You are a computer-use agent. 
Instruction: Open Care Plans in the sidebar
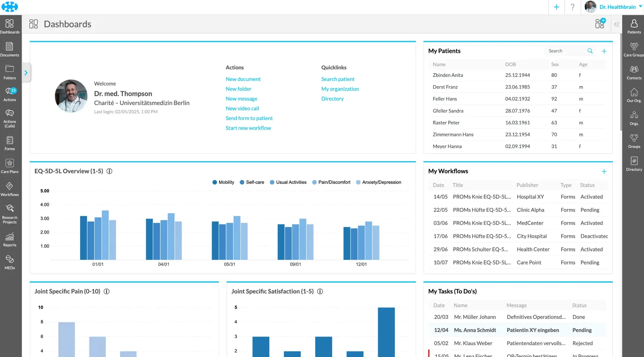pos(10,166)
